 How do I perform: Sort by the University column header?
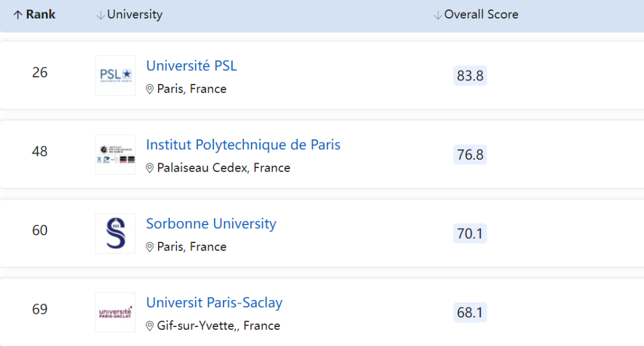(134, 15)
